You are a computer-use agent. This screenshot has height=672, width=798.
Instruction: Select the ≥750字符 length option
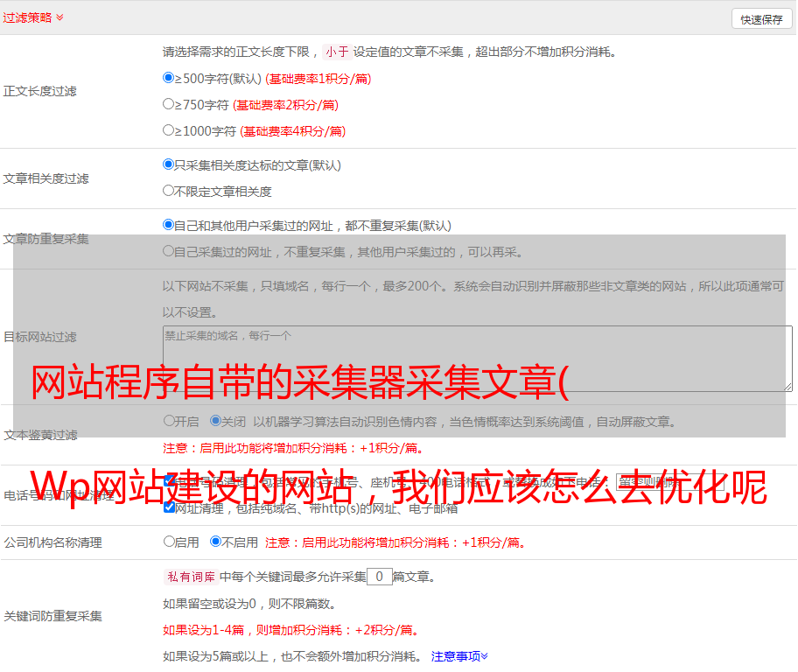[x=168, y=104]
